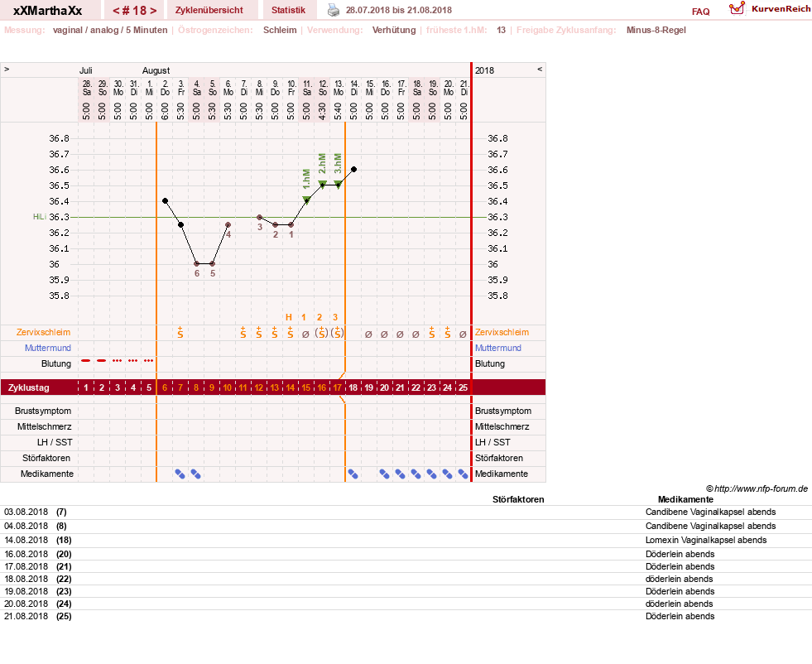Click the printer icon
812x664 pixels.
[334, 10]
